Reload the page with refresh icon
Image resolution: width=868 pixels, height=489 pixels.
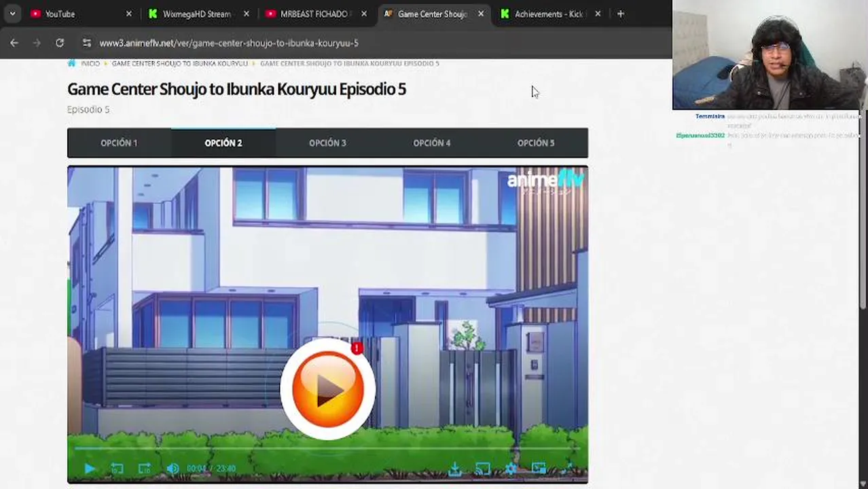click(60, 43)
